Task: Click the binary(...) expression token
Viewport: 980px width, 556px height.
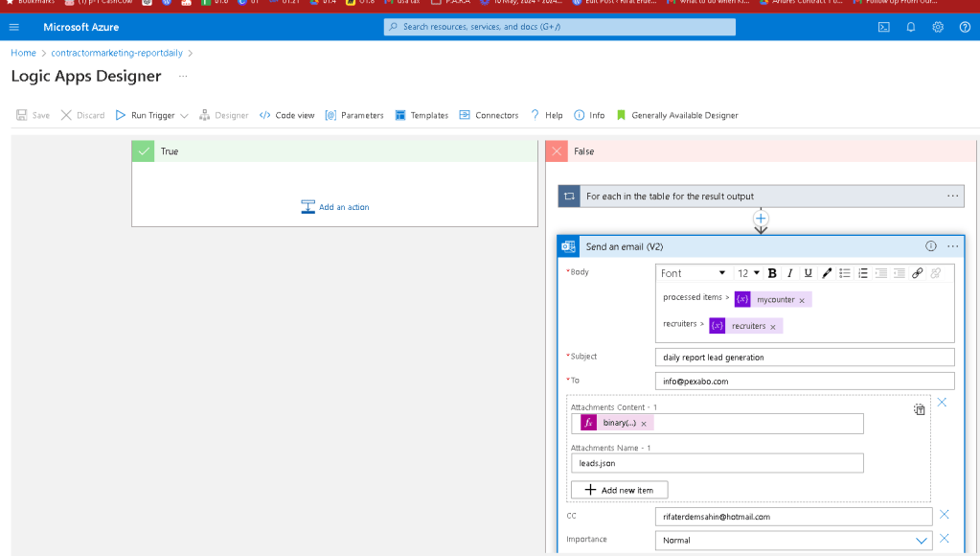Action: click(616, 424)
